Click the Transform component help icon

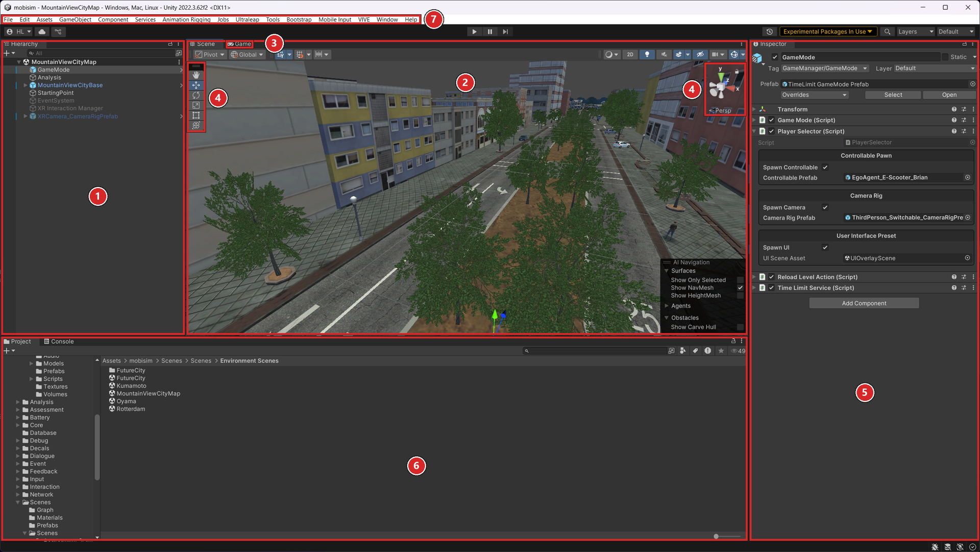coord(954,109)
